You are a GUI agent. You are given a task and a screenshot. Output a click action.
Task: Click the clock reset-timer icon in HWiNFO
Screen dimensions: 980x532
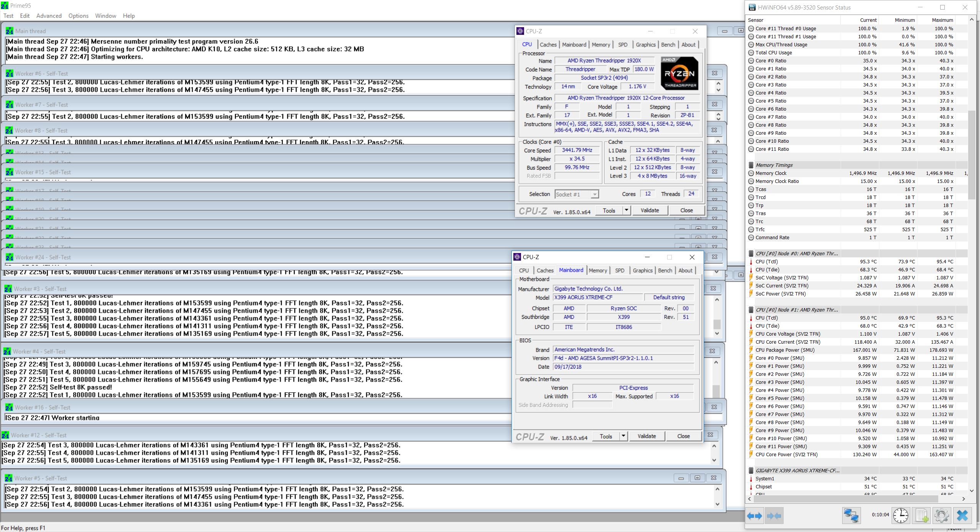[900, 516]
